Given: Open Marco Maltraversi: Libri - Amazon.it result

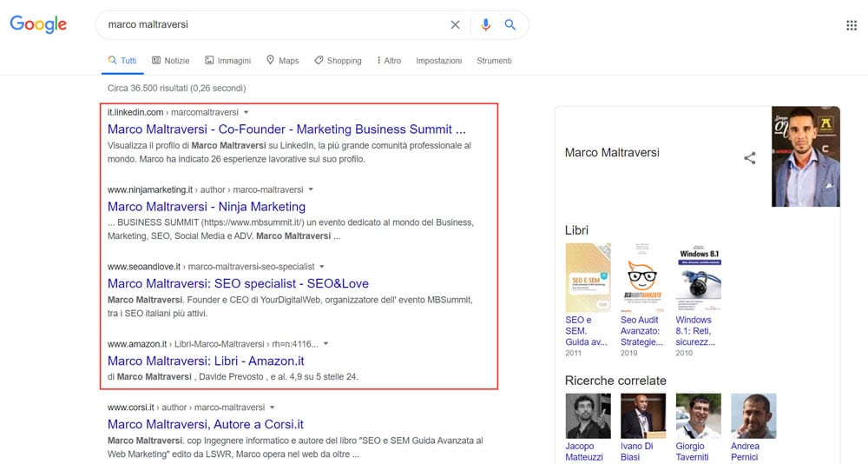Looking at the screenshot, I should click(206, 361).
